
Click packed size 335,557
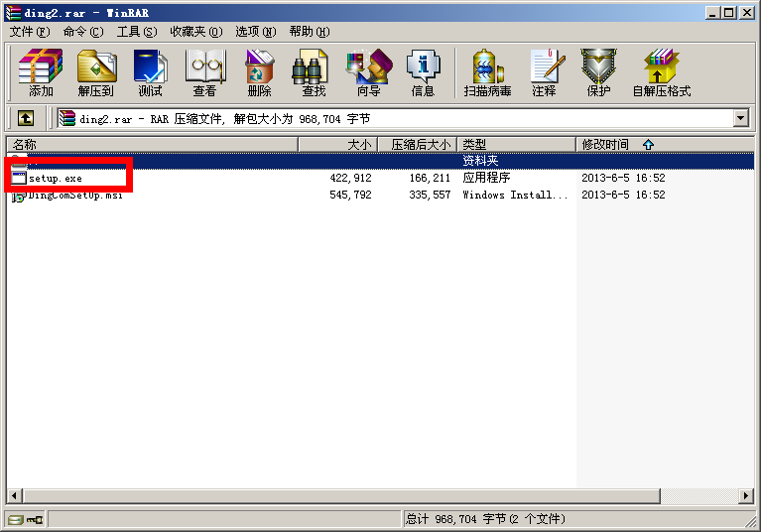click(x=430, y=196)
